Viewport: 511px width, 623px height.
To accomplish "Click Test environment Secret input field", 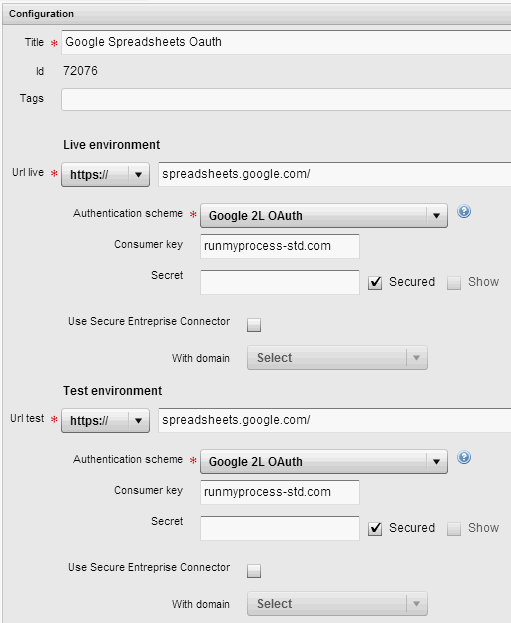I will tap(280, 528).
